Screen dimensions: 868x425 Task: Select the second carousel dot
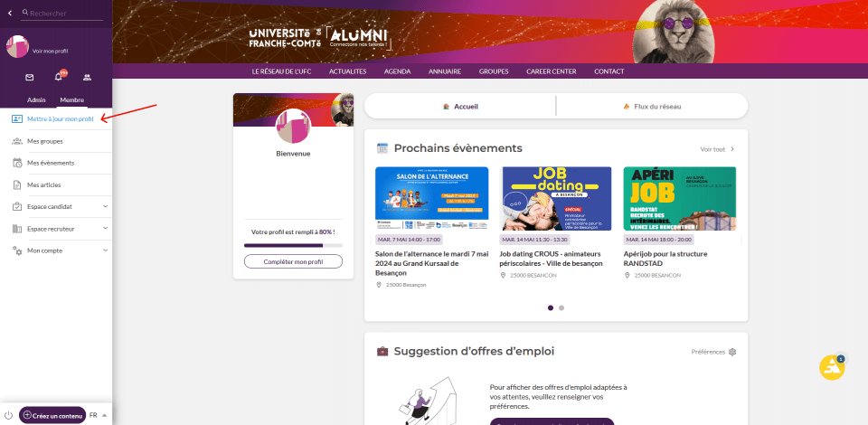point(561,307)
